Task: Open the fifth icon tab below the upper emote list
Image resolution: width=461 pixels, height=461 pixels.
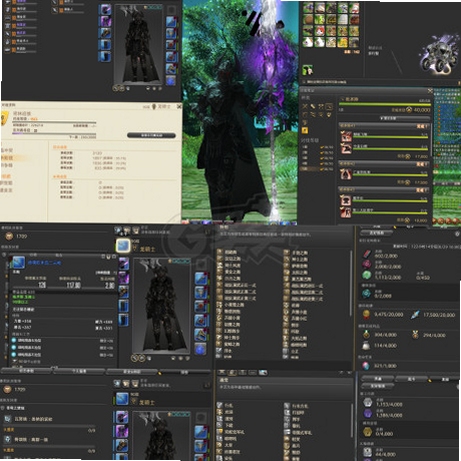Action: click(x=263, y=372)
